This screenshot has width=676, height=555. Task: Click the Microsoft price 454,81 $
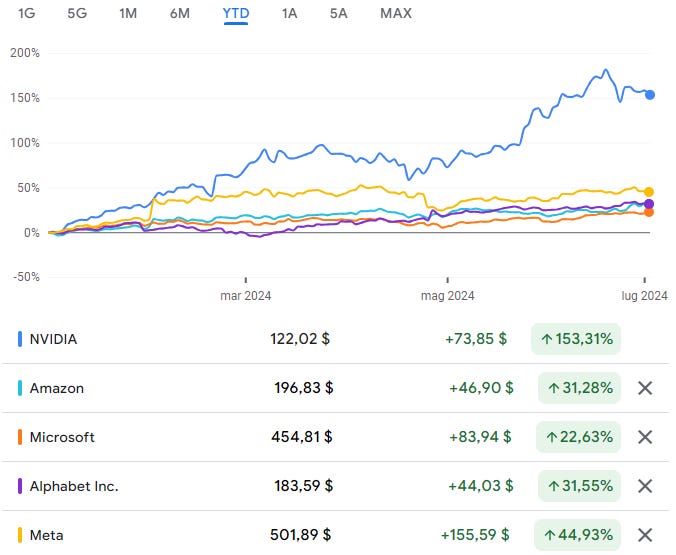[x=302, y=437]
